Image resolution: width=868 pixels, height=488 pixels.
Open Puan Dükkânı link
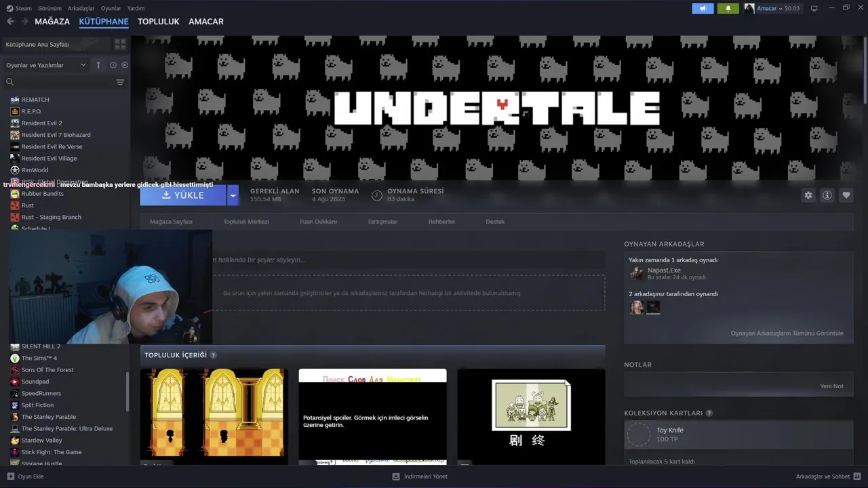[318, 222]
